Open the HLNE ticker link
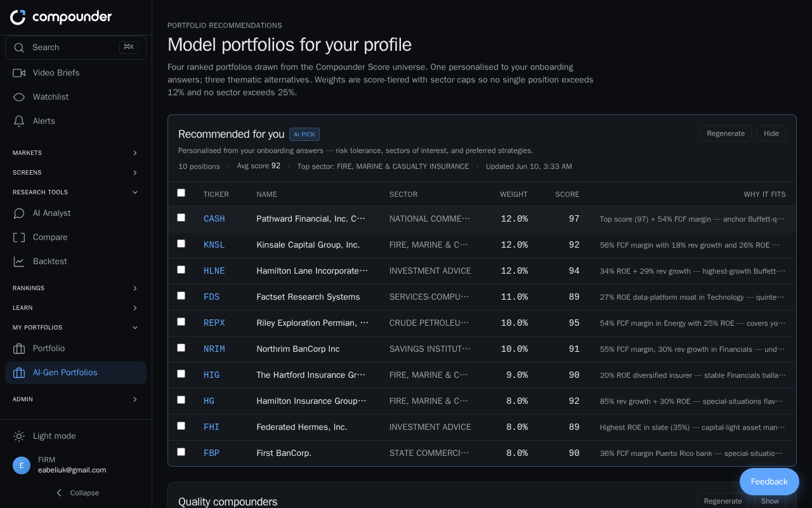Viewport: 812px width, 508px height. coord(214,271)
